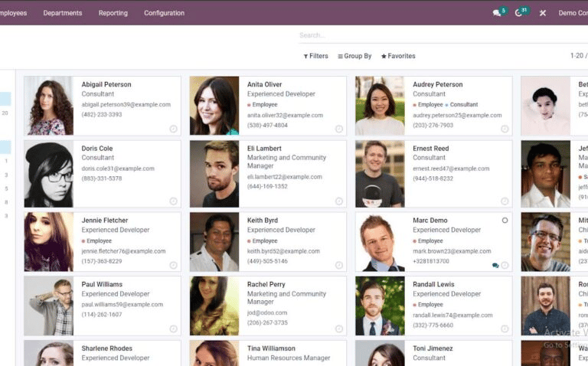Click email jod@odoo.com on Rachel Perry card
Screen dimensions: 588x366
pos(267,312)
